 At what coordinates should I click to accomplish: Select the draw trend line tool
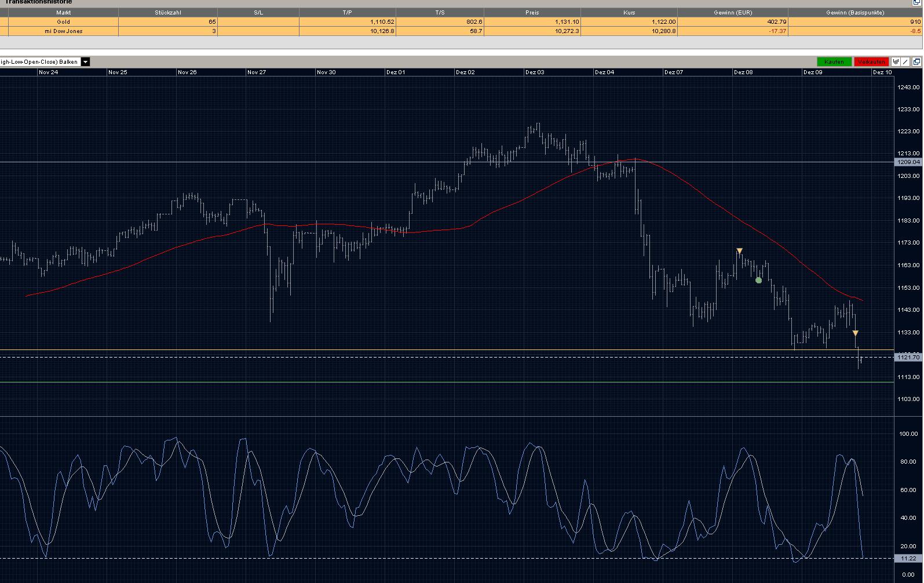coord(905,62)
